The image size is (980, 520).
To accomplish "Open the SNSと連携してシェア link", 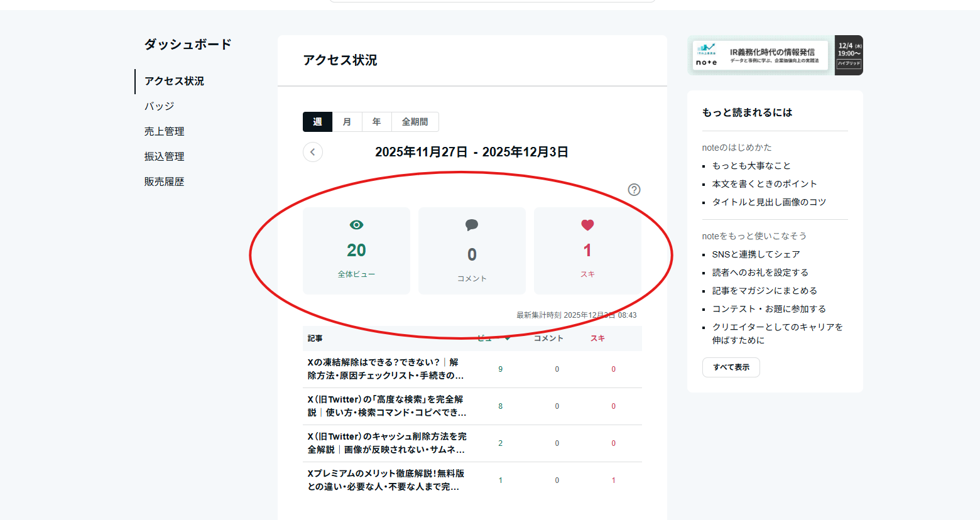I will click(756, 254).
